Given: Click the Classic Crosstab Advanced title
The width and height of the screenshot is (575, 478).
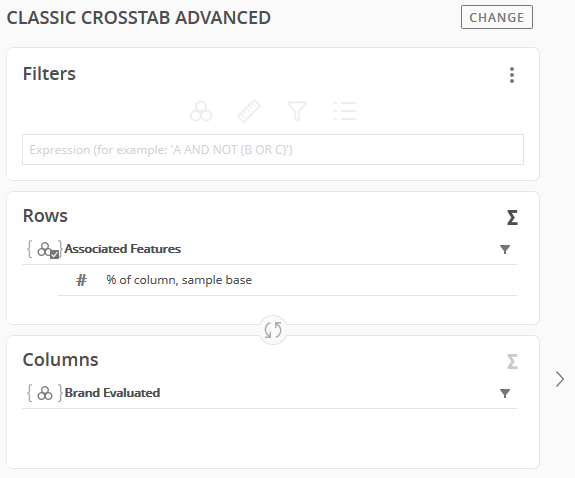Looking at the screenshot, I should pyautogui.click(x=139, y=18).
